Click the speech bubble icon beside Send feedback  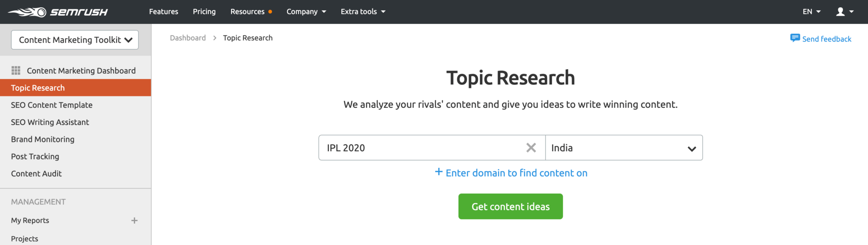(795, 38)
